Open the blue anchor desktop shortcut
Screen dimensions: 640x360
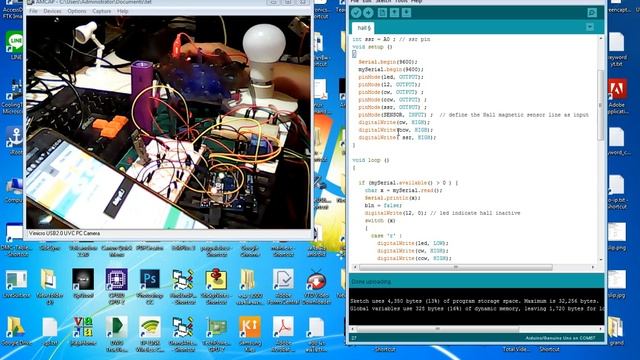pos(15,140)
